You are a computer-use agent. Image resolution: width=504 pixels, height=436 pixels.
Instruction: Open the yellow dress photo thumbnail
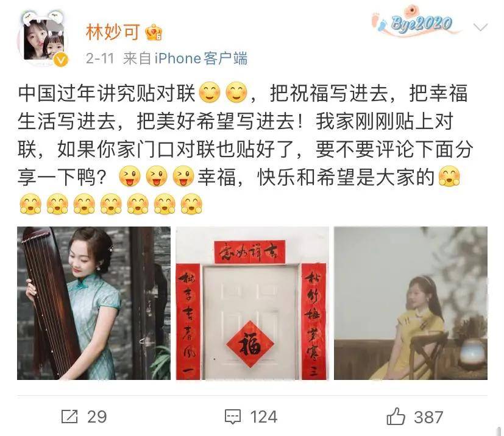411,303
